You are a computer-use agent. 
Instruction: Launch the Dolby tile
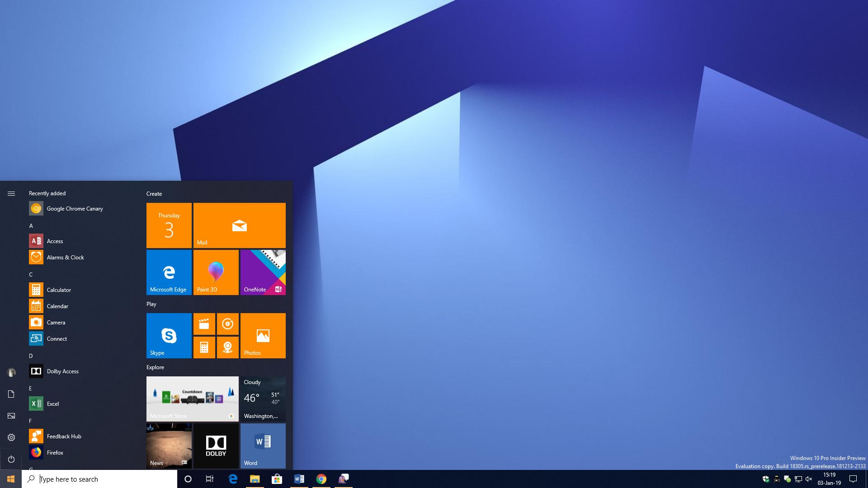(216, 446)
